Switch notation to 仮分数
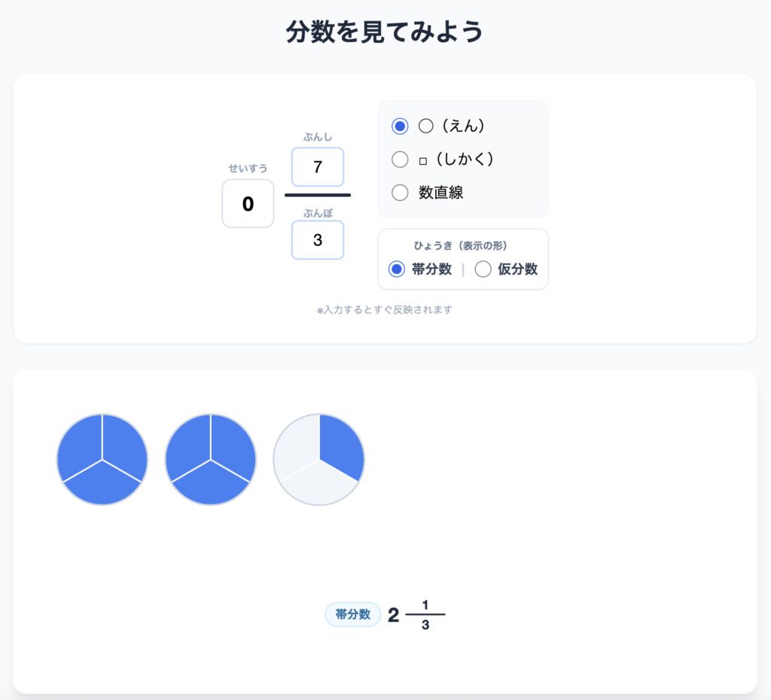The height and width of the screenshot is (700, 771). tap(483, 269)
